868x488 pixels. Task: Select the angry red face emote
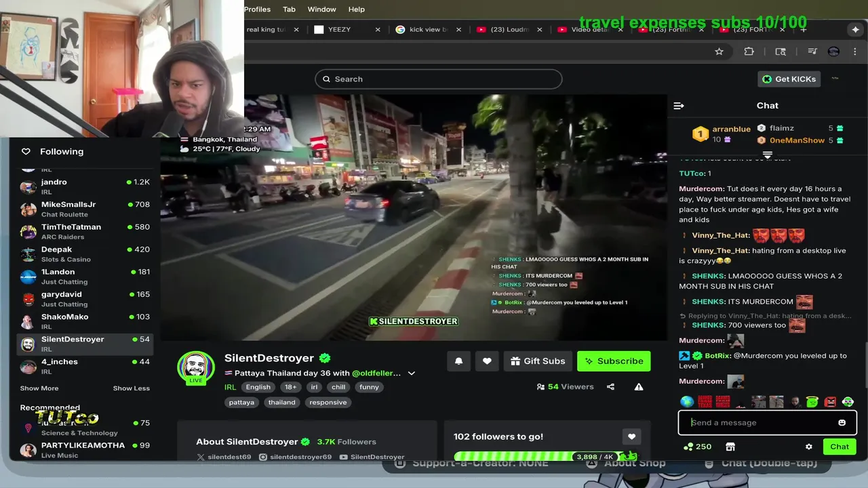tap(830, 402)
